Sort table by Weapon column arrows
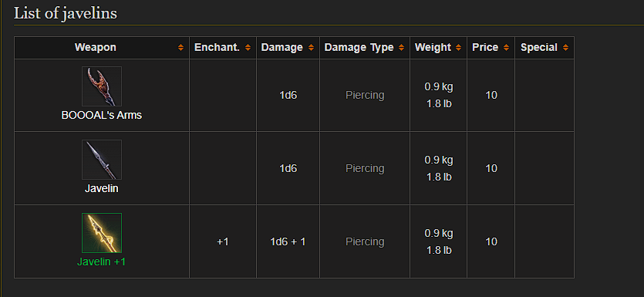 pos(180,48)
